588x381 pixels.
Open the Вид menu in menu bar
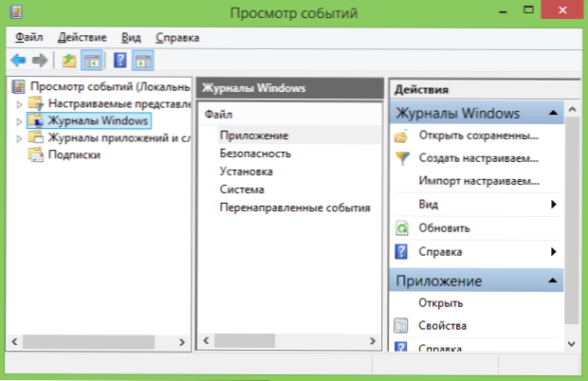tap(131, 38)
